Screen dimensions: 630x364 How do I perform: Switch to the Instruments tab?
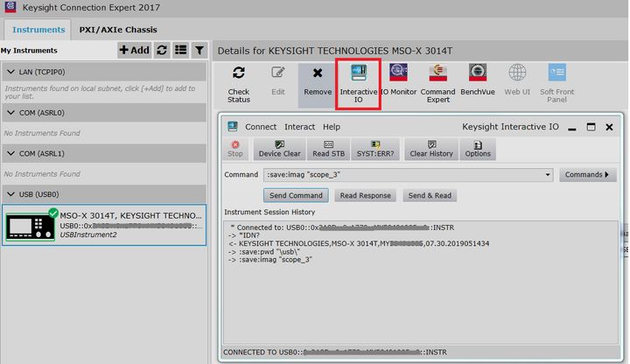pyautogui.click(x=38, y=30)
